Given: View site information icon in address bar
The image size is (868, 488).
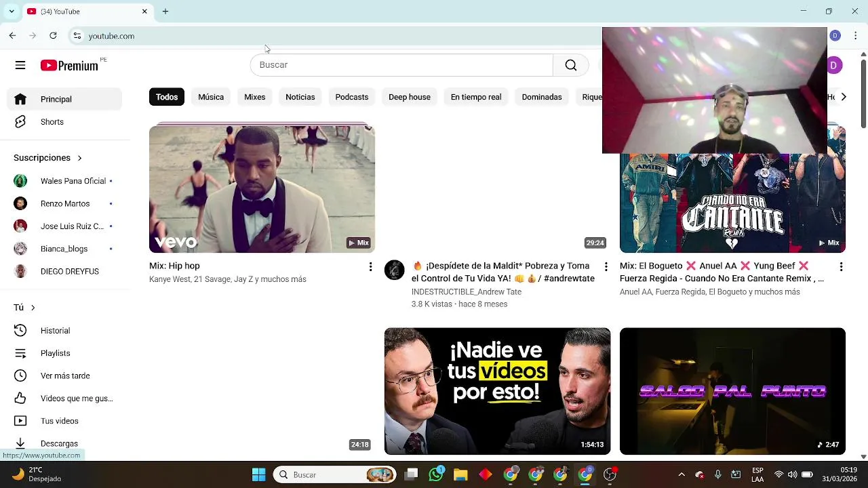Looking at the screenshot, I should [77, 36].
